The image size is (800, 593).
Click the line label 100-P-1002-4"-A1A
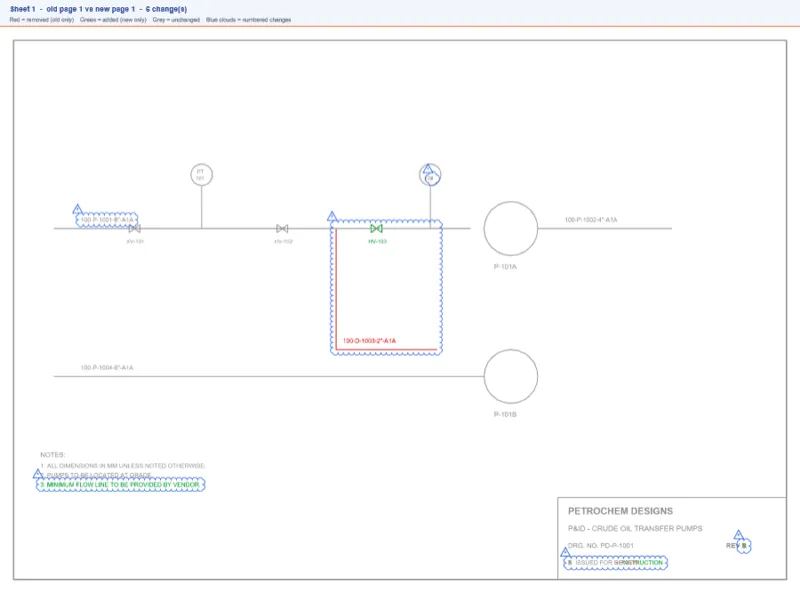click(591, 220)
